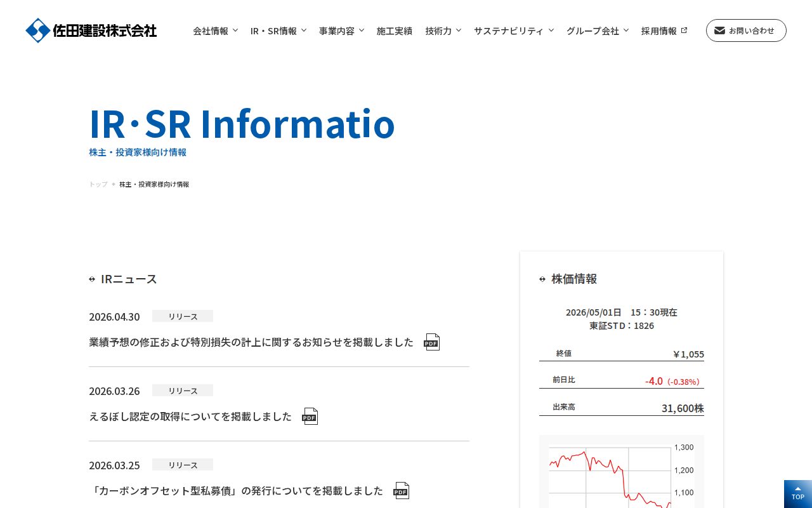Click closing price value ￥1,055
This screenshot has height=508, width=812.
pos(688,354)
